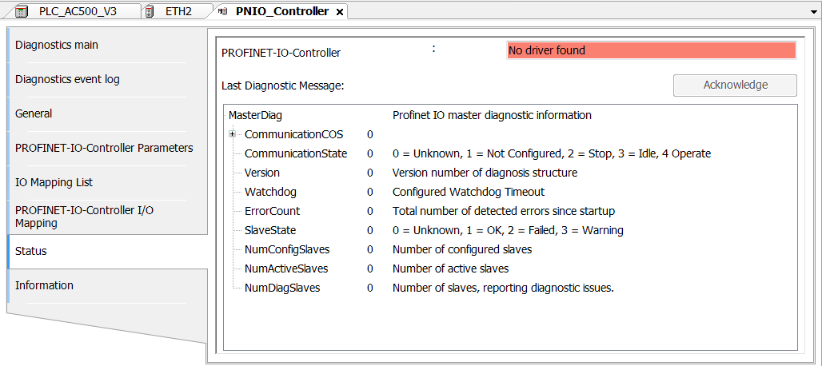Expand the CommunicationCOS tree node
Viewport: 822px width, 366px height.
pyautogui.click(x=232, y=135)
